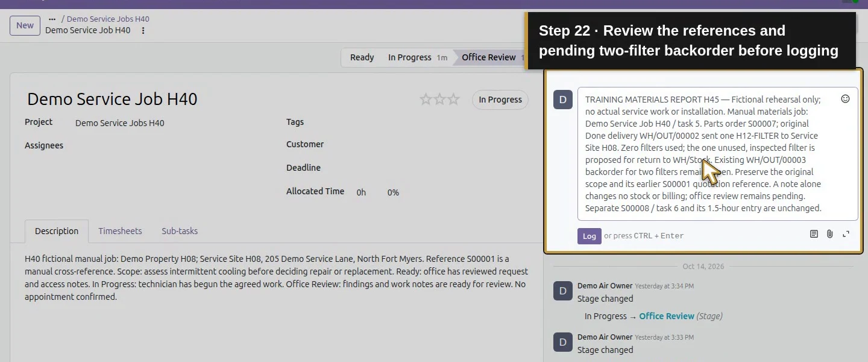Image resolution: width=868 pixels, height=362 pixels.
Task: Open the breadcrumb ellipsis menu
Action: click(x=52, y=19)
